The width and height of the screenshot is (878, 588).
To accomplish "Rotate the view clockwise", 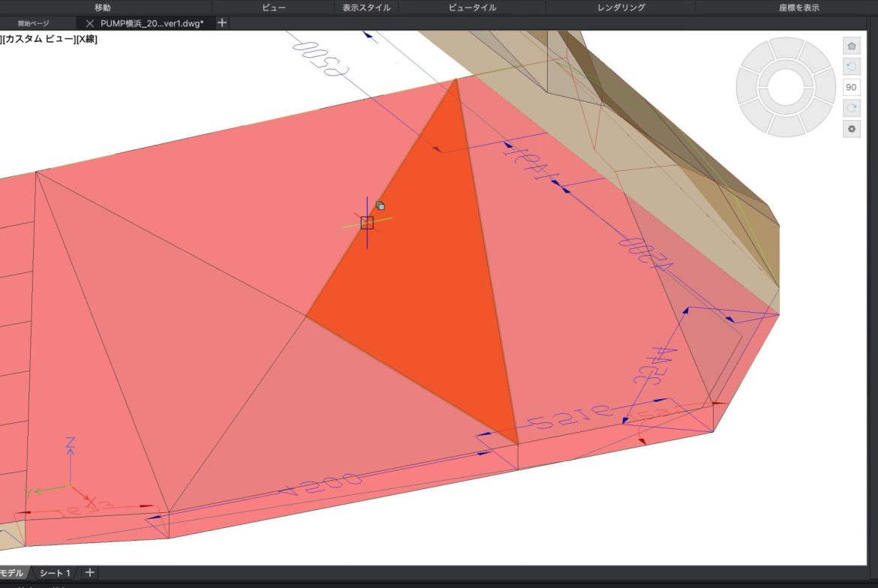I will pyautogui.click(x=851, y=108).
